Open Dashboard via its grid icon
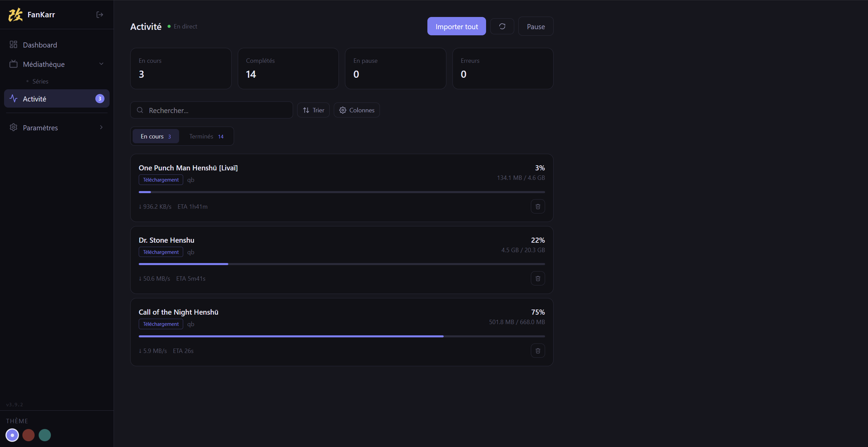This screenshot has width=868, height=447. tap(14, 44)
